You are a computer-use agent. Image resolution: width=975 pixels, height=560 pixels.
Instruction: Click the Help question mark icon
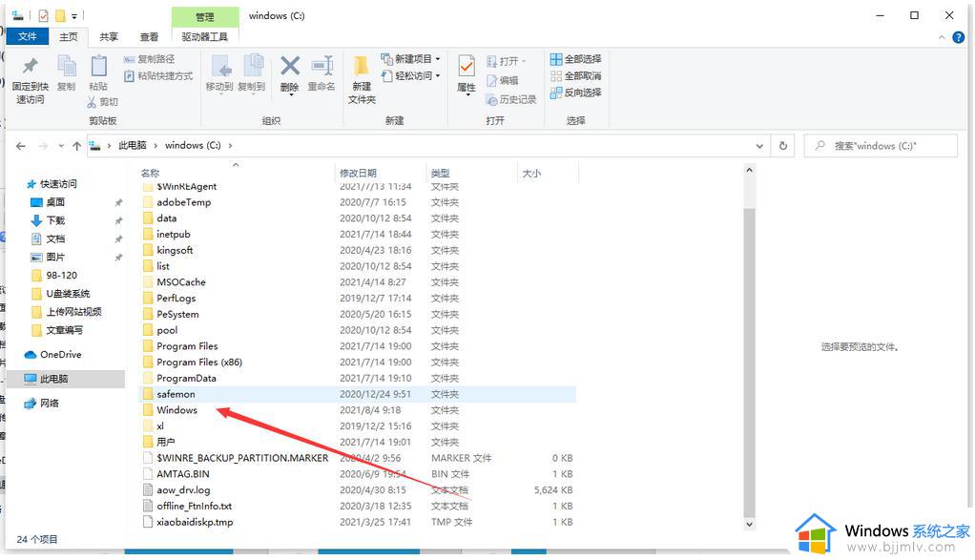point(959,37)
